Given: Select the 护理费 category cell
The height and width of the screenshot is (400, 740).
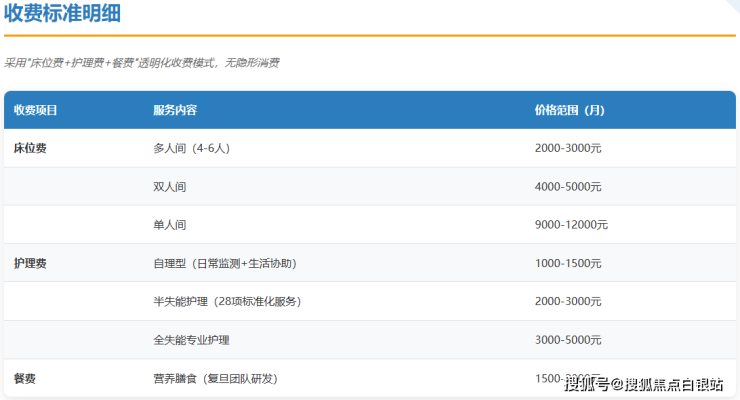Looking at the screenshot, I should tap(30, 264).
